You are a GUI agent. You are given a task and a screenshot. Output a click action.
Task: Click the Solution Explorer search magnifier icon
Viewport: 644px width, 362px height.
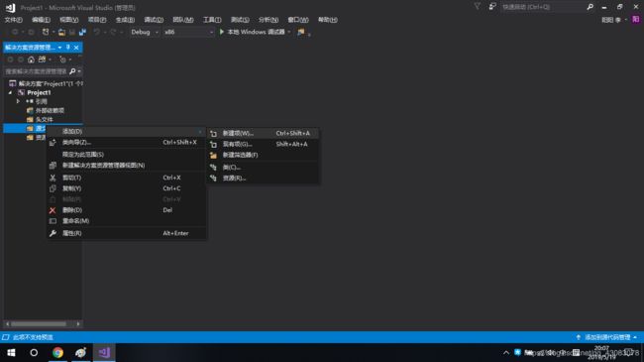72,71
